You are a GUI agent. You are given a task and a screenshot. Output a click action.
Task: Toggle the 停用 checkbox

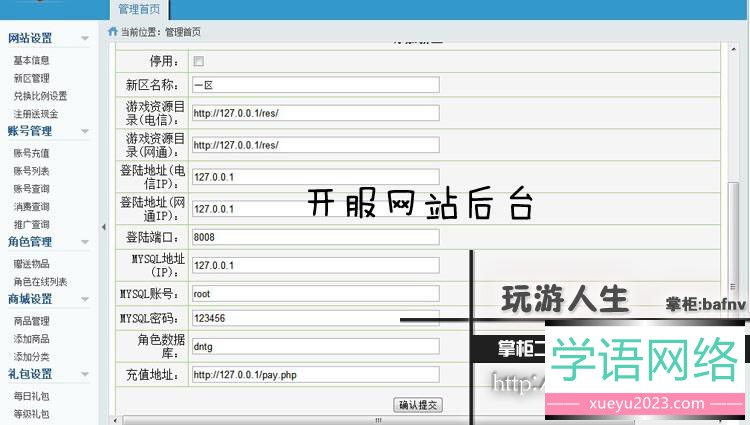[198, 61]
